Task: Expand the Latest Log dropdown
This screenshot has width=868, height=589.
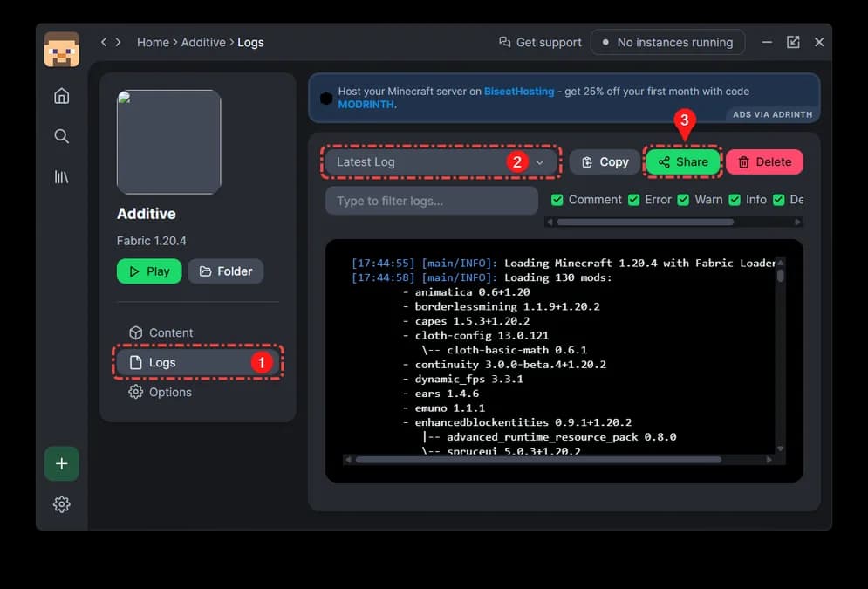Action: tap(441, 162)
